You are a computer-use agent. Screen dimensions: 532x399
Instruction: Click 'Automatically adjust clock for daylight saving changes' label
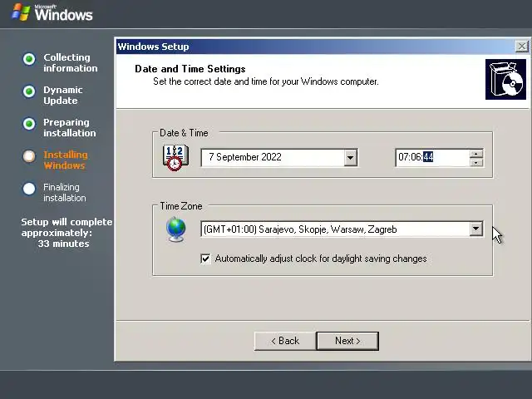[321, 259]
